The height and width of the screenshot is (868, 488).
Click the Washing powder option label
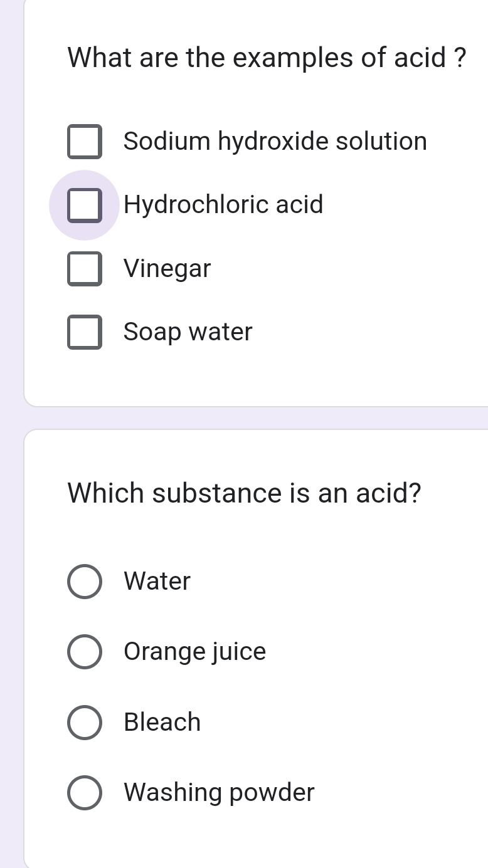click(218, 793)
